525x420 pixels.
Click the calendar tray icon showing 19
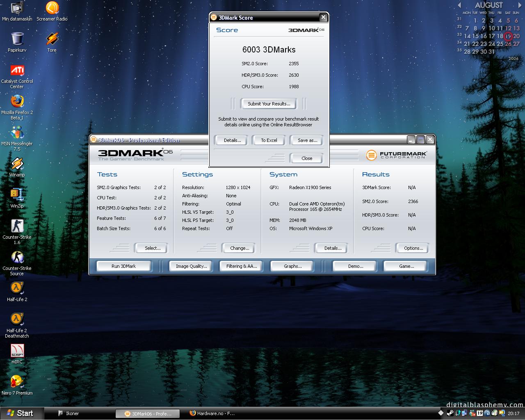[x=479, y=413]
